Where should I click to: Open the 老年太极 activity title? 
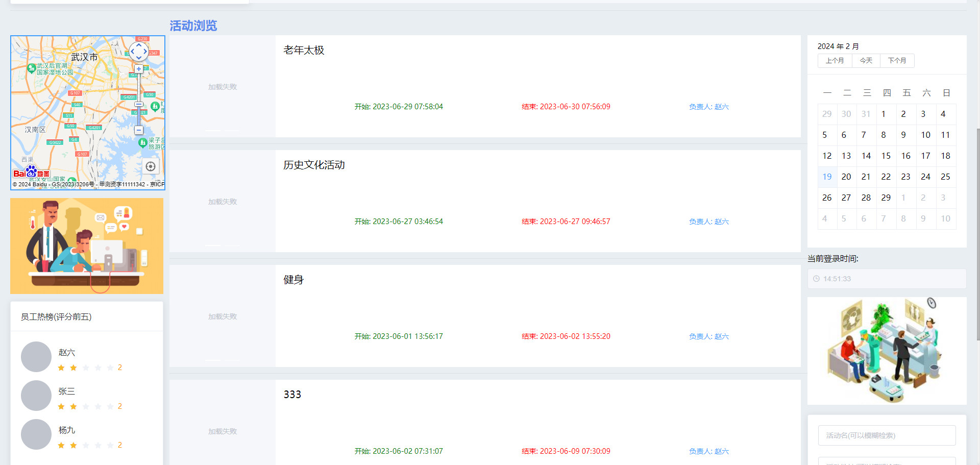click(304, 50)
